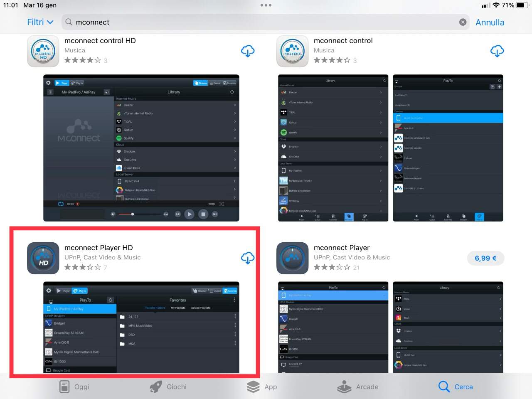
Task: Click UPnP, Cast Video & Music under Player HD
Action: tap(102, 257)
